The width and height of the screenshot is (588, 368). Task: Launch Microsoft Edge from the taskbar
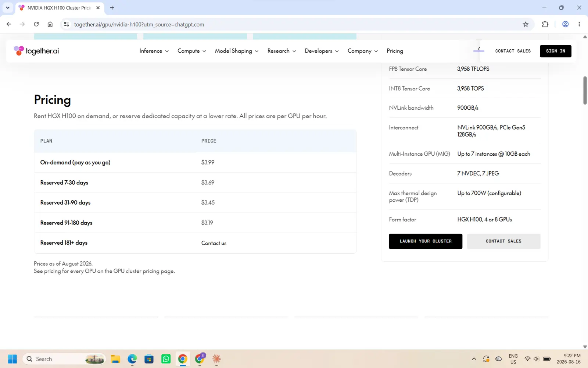[132, 359]
